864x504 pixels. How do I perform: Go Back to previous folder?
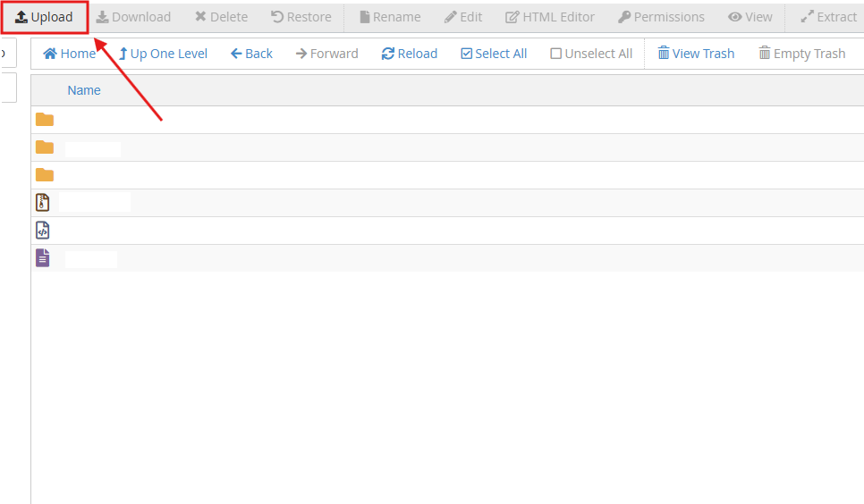(251, 54)
